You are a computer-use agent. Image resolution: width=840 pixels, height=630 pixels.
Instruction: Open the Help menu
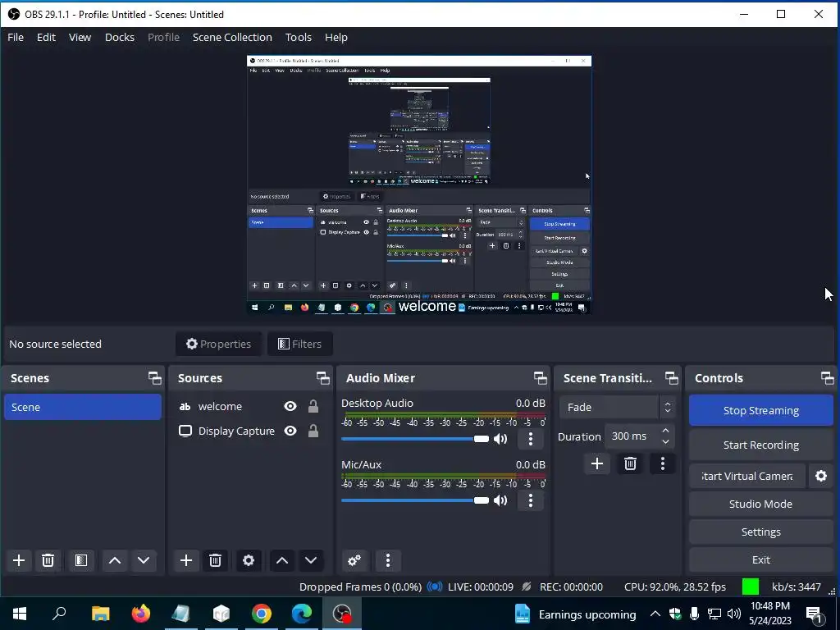point(336,38)
